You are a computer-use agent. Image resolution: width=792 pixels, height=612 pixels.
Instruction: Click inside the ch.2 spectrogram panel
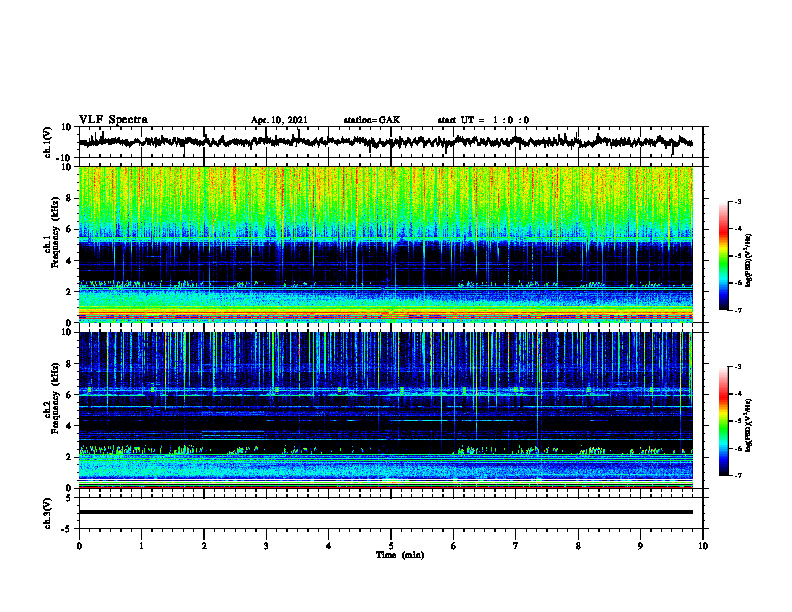386,410
